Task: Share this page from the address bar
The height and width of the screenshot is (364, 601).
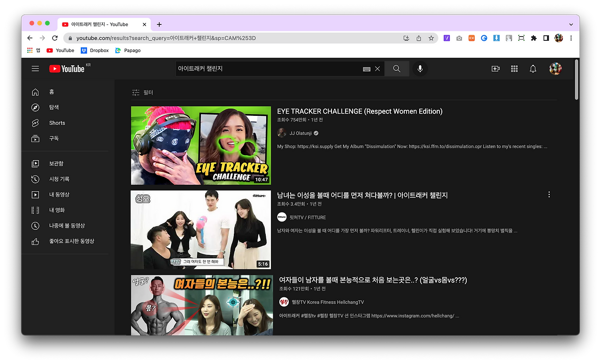Action: tap(419, 38)
